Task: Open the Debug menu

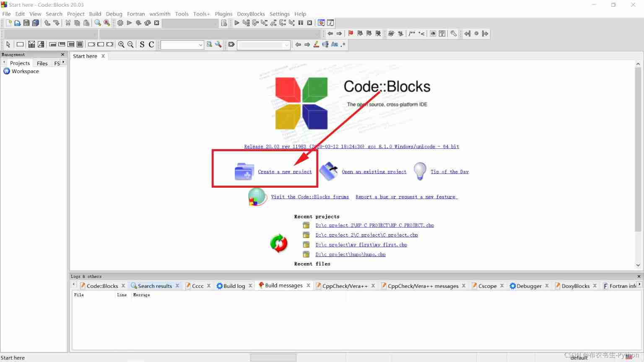Action: pos(114,14)
